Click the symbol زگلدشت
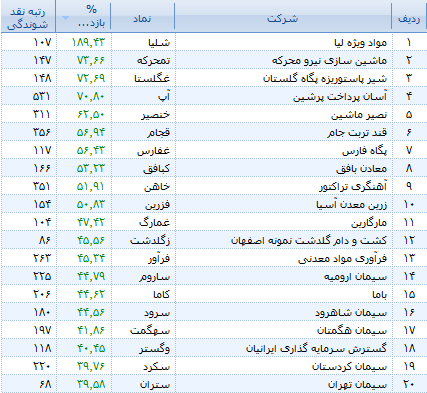This screenshot has width=427, height=393. (x=150, y=241)
